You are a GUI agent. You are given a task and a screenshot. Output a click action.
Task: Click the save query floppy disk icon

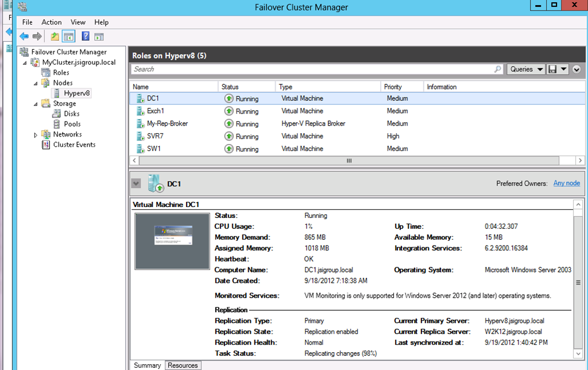coord(552,69)
